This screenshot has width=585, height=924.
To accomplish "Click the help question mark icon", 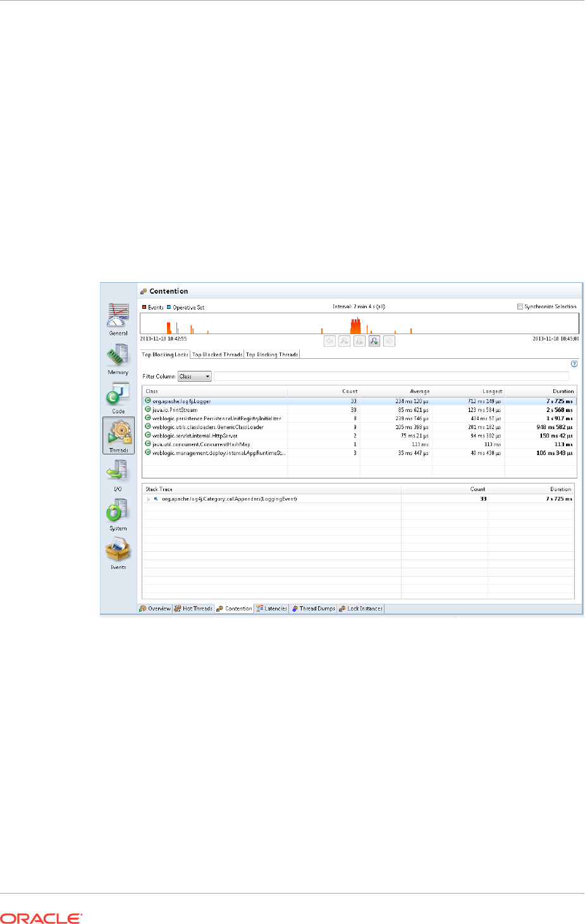I will click(574, 364).
